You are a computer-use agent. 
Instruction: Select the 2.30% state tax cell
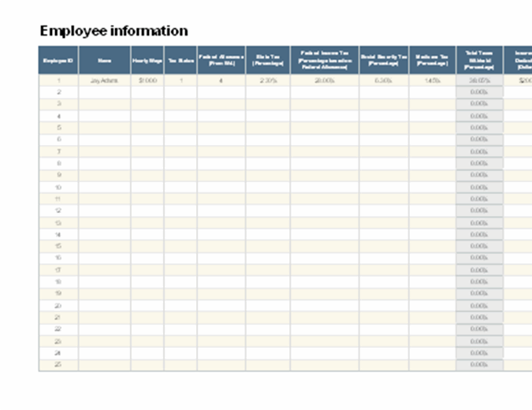267,80
